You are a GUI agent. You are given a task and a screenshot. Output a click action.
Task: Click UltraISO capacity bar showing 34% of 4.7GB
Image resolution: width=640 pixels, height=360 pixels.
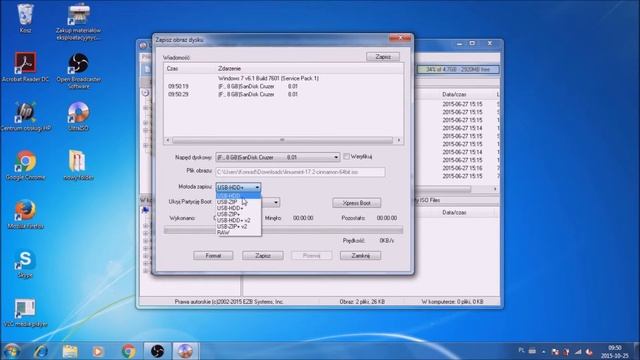458,69
